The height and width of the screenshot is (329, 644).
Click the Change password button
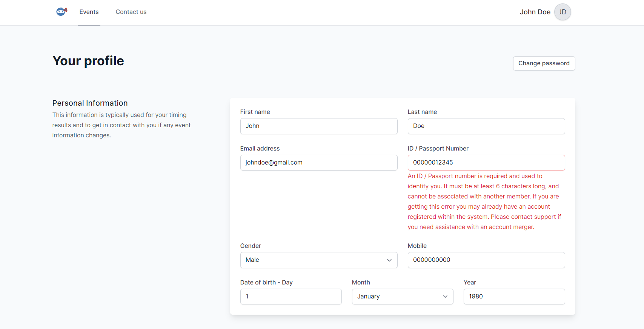(x=544, y=63)
